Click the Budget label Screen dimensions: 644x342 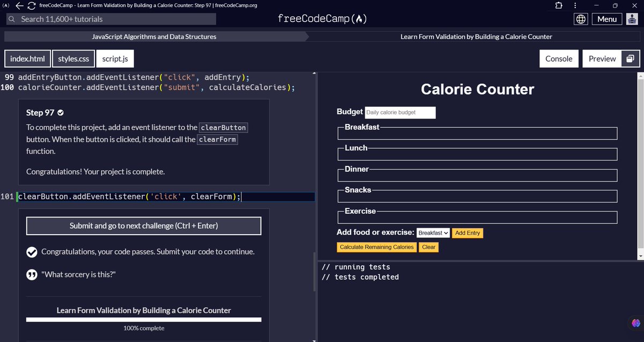(350, 112)
